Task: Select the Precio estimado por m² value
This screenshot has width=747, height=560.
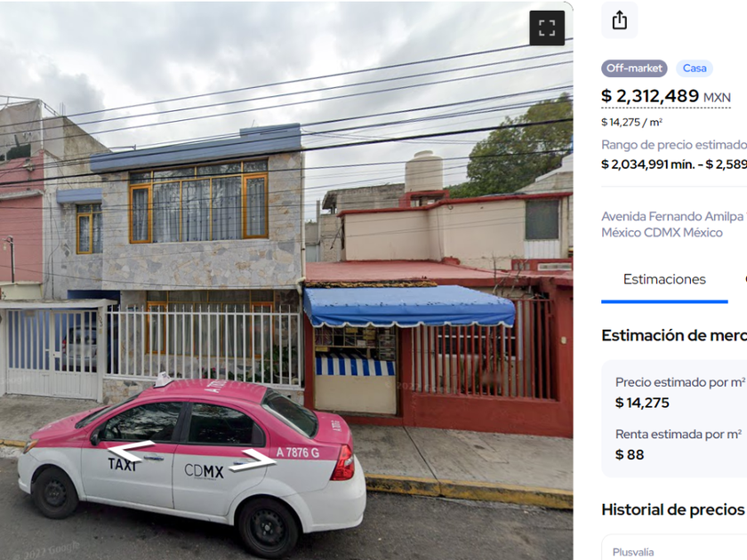Action: point(642,403)
